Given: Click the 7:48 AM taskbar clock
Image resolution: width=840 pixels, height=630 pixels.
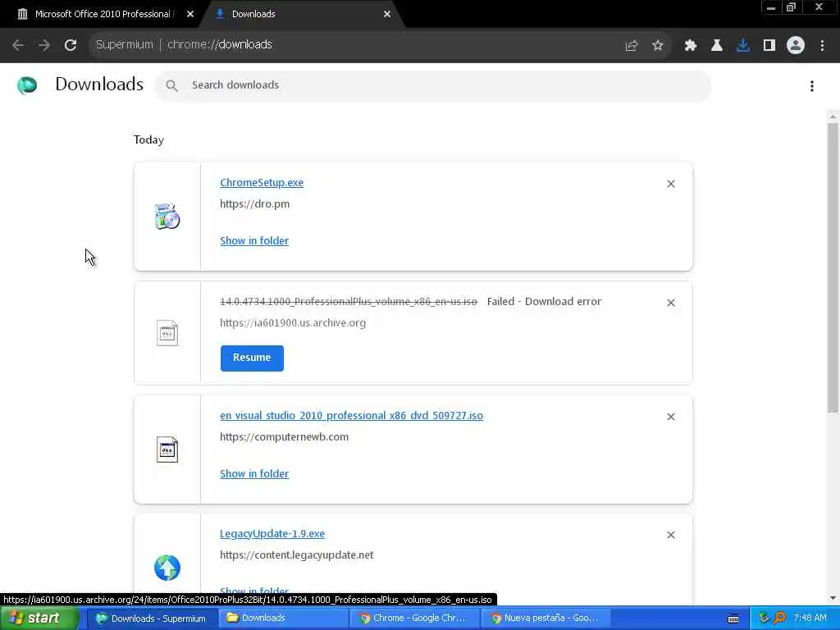Looking at the screenshot, I should click(810, 619).
